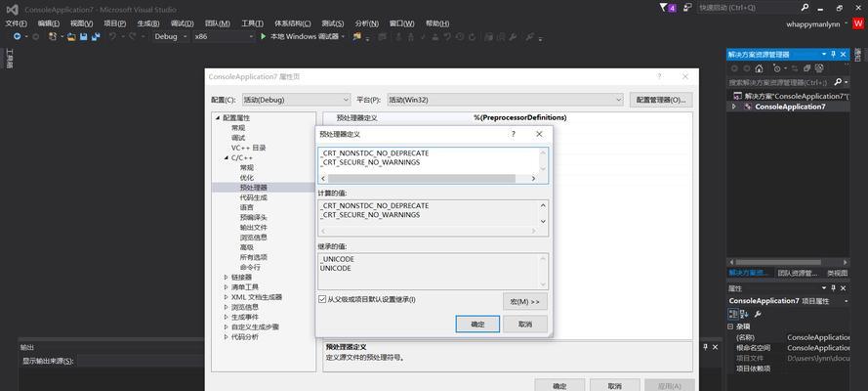This screenshot has height=391, width=868.
Task: Click 取消 in the 预处理器定义 dialog
Action: click(525, 325)
